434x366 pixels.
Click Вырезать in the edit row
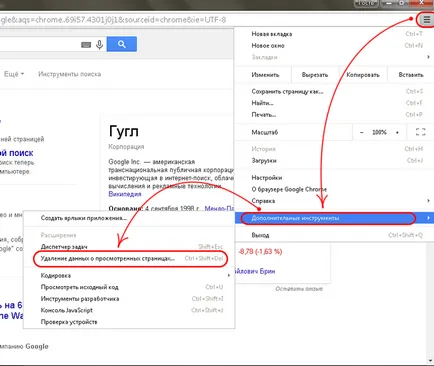pyautogui.click(x=315, y=75)
